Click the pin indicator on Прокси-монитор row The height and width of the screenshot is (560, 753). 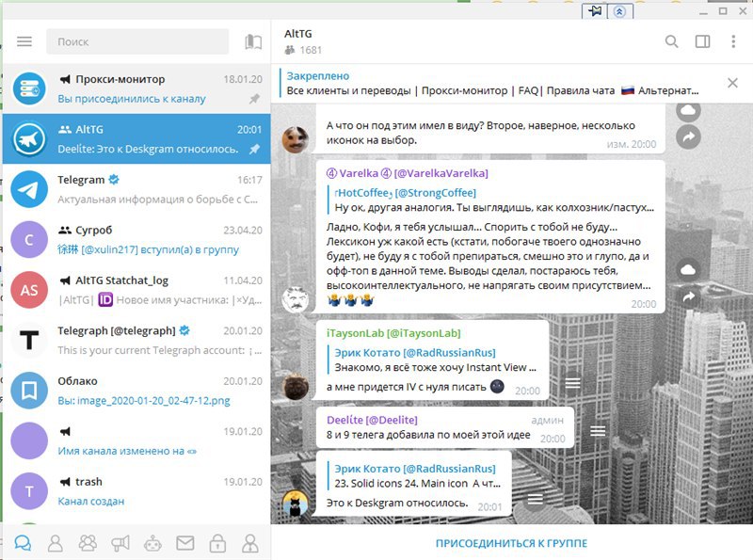[254, 99]
